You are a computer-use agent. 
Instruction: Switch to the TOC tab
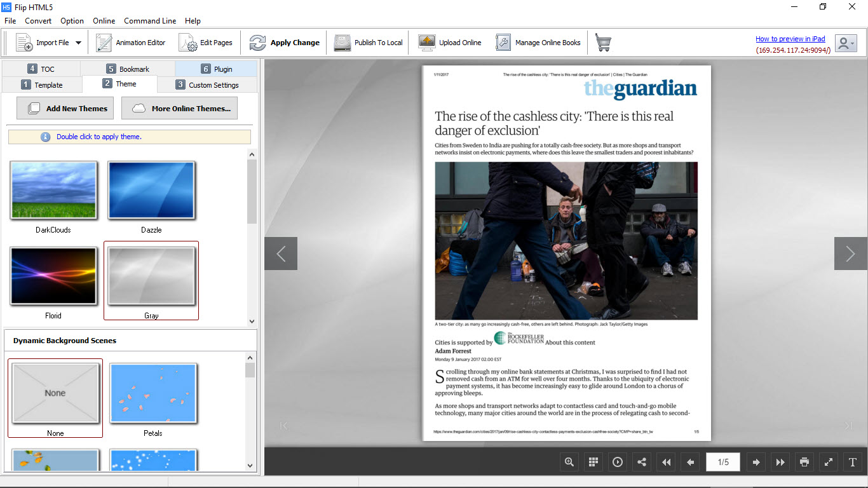(x=41, y=69)
